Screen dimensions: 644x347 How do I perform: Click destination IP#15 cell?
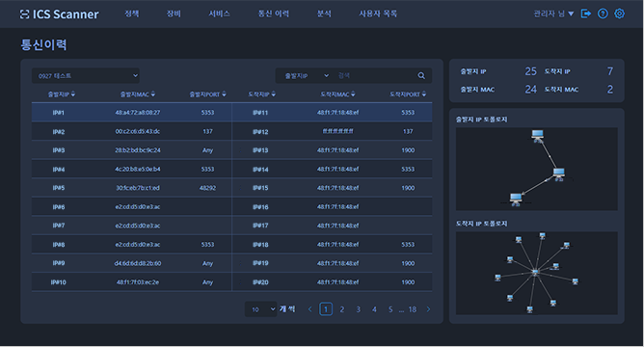tap(260, 188)
